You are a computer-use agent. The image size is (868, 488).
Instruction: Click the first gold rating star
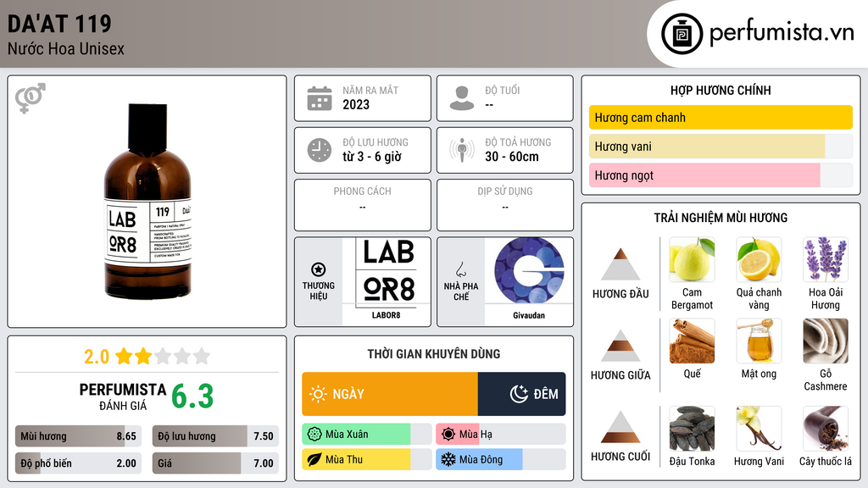[124, 356]
